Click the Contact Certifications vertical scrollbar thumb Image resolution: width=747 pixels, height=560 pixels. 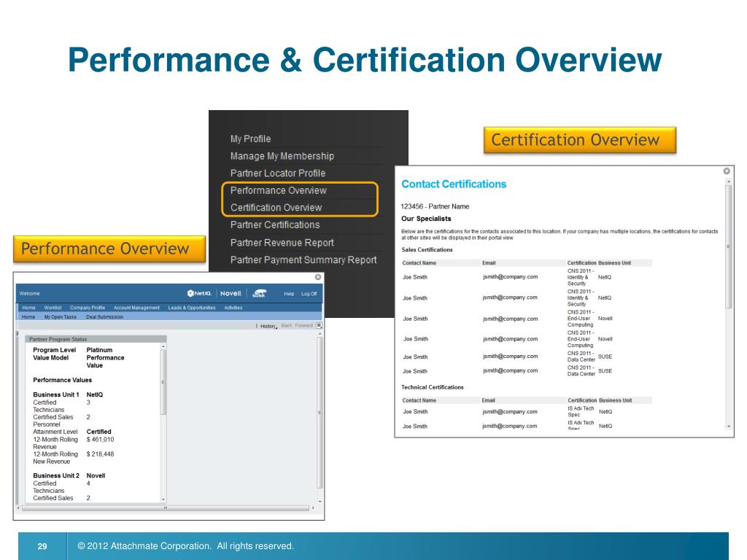(729, 246)
